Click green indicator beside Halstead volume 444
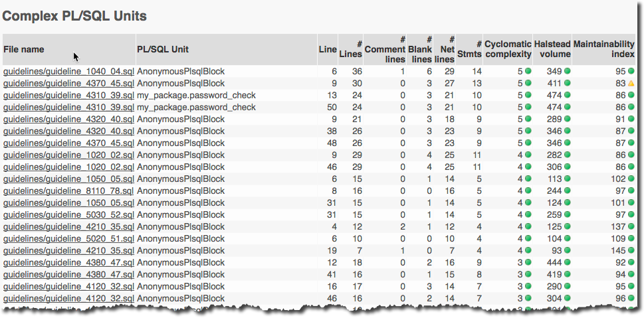 click(567, 262)
